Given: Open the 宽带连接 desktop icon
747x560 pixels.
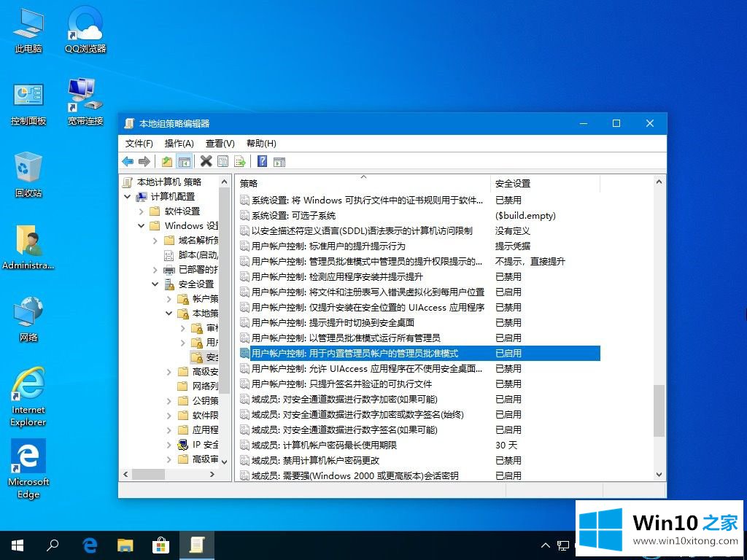Looking at the screenshot, I should 85,102.
